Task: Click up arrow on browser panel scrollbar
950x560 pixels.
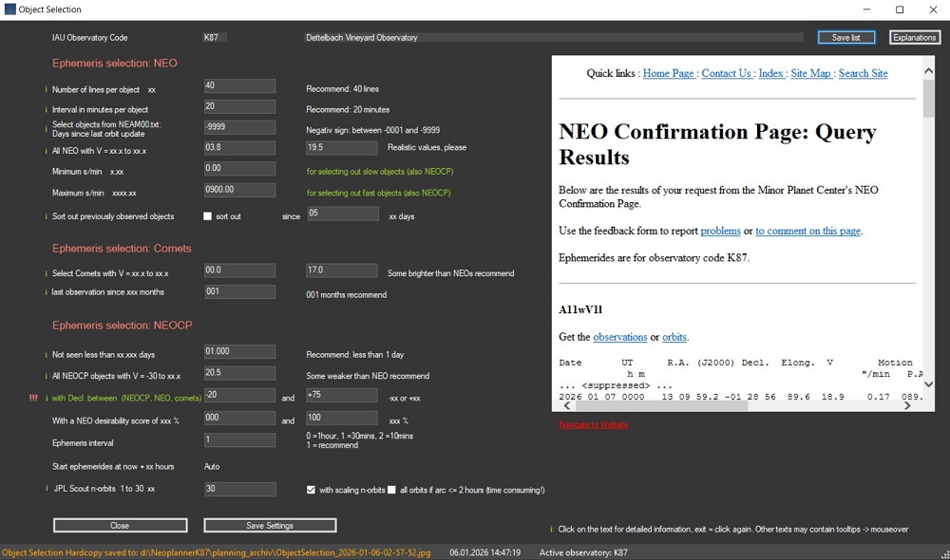Action: pos(928,68)
